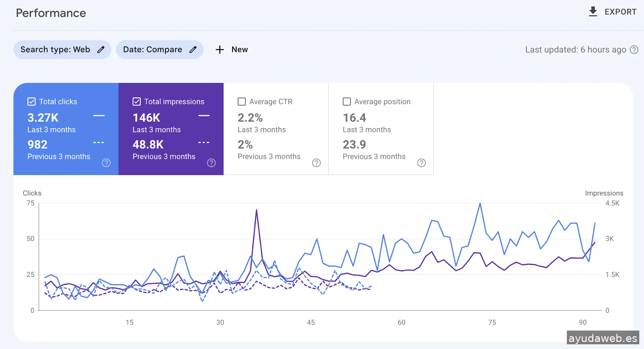644x349 pixels.
Task: Open the Search type: Web filter chip
Action: pos(55,50)
